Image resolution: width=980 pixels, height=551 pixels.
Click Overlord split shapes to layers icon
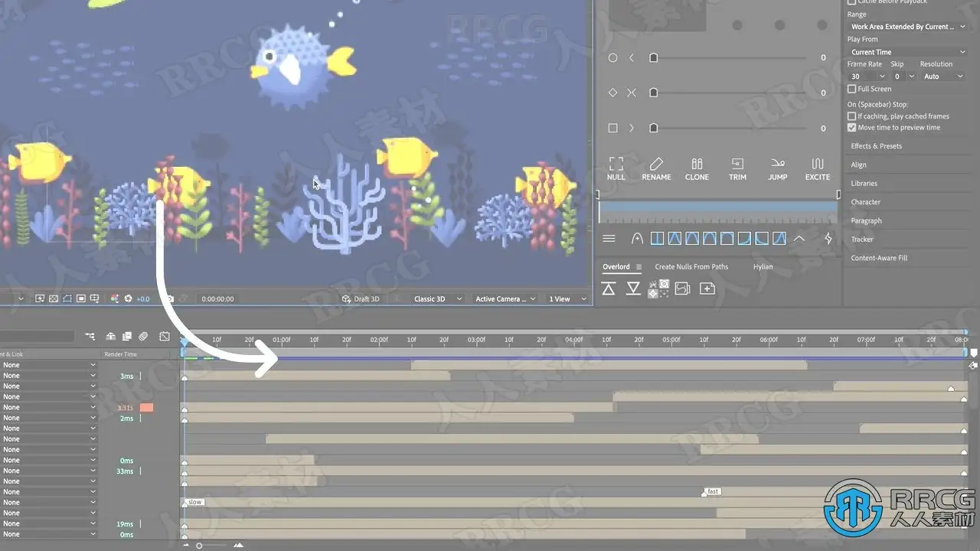(x=658, y=289)
